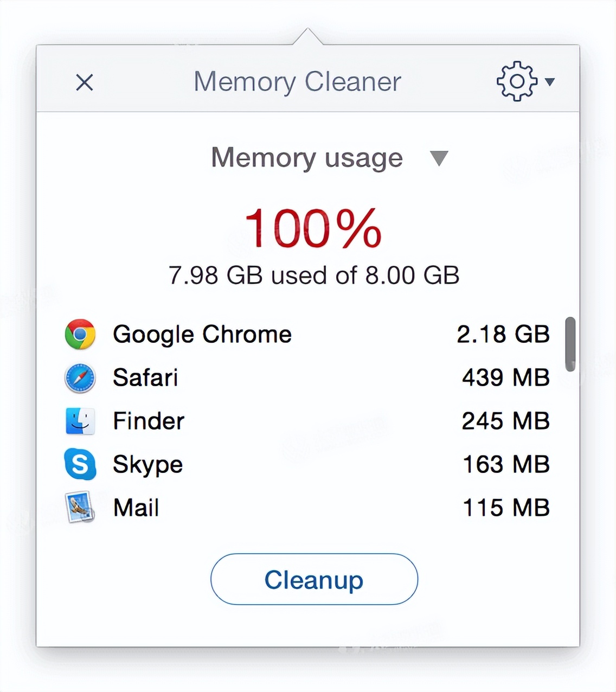Click the Skype app icon
Viewport: 616px width, 692px height.
pos(80,465)
